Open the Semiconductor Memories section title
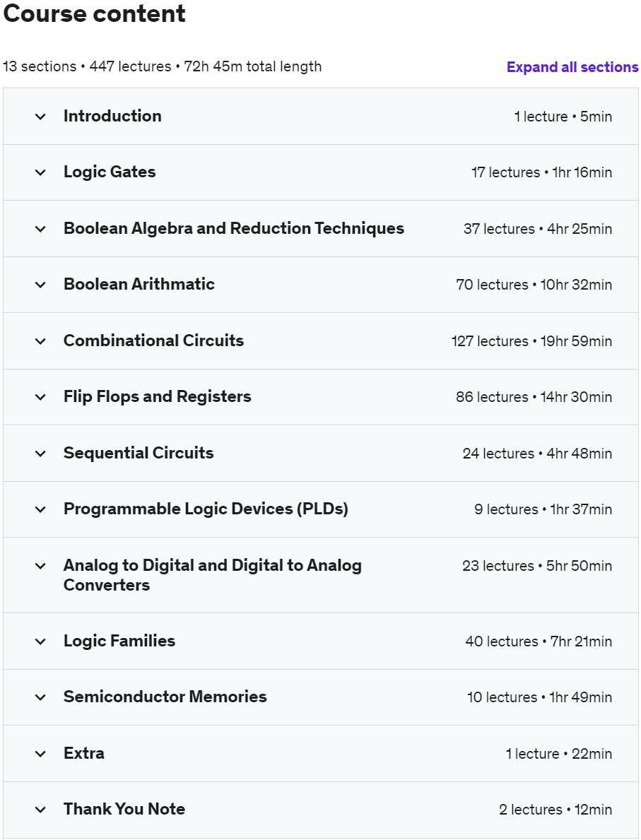Viewport: 641px width, 840px height. click(x=165, y=697)
